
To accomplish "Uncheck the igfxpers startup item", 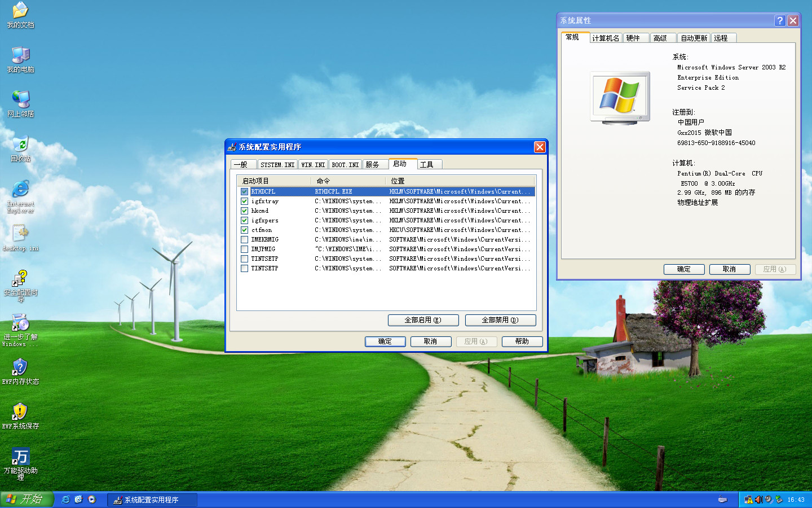I will pyautogui.click(x=244, y=221).
